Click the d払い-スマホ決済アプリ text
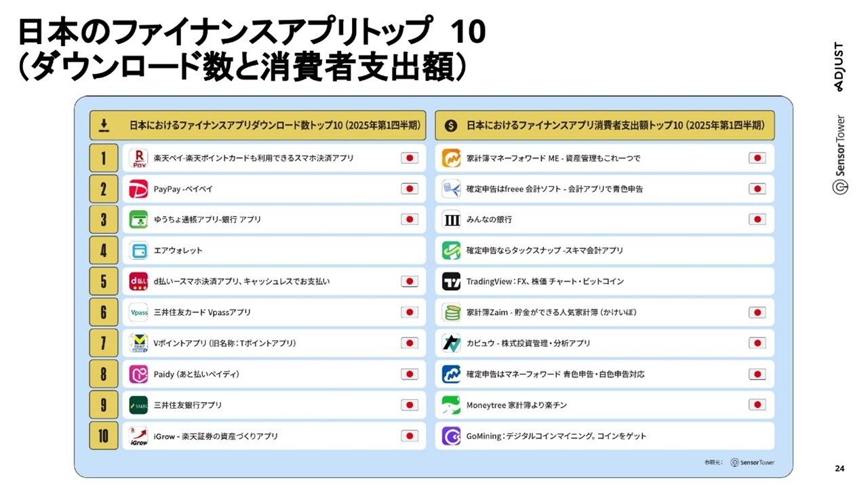The height and width of the screenshot is (486, 868). coord(242,281)
